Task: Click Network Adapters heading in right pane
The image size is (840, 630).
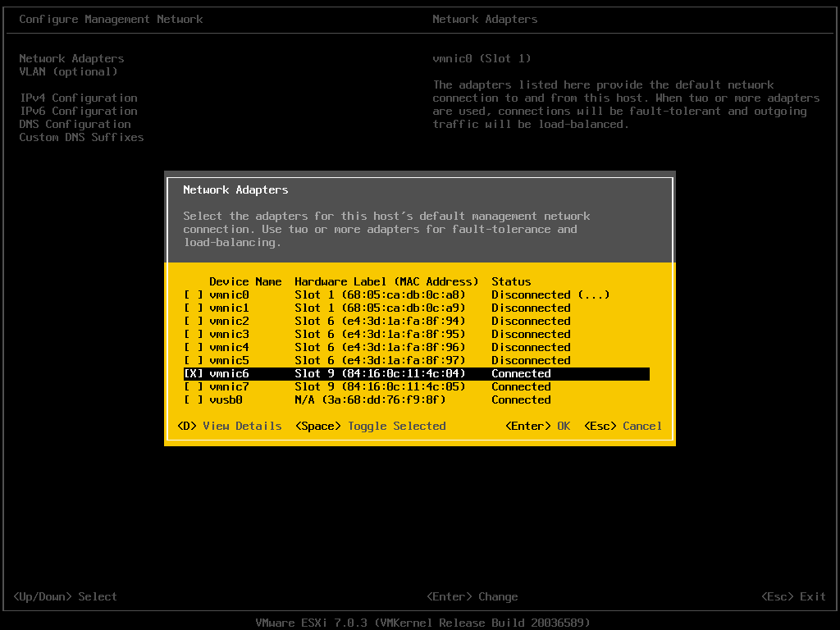Action: tap(485, 20)
